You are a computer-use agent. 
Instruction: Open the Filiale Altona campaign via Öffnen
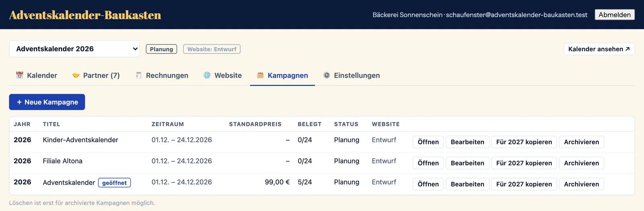point(428,163)
